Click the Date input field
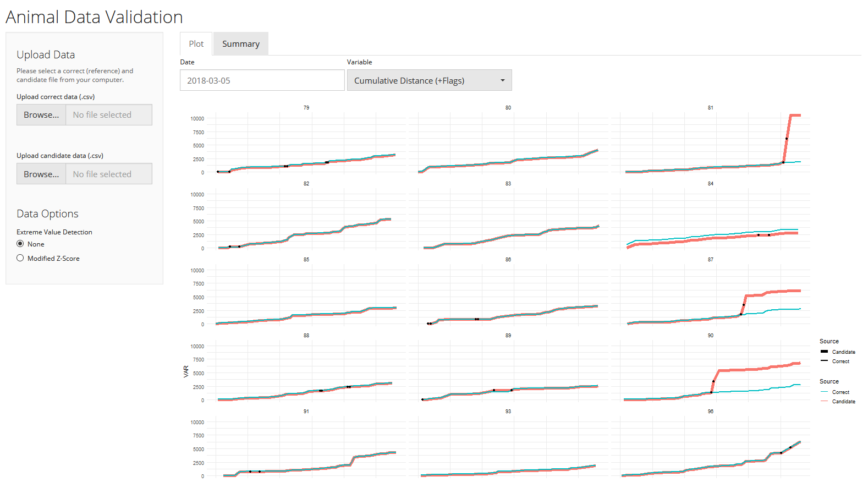This screenshot has width=868, height=482. click(262, 80)
